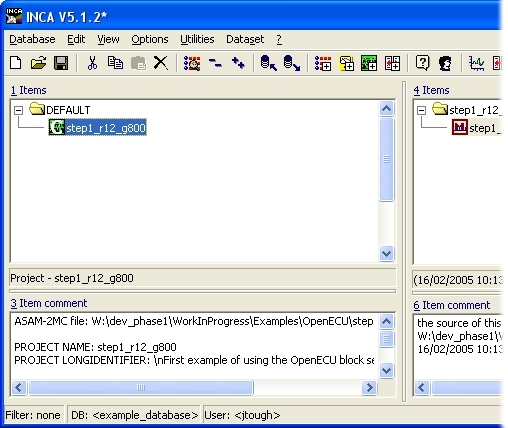The height and width of the screenshot is (428, 508).
Task: Click the Copy toolbar icon
Action: click(115, 63)
